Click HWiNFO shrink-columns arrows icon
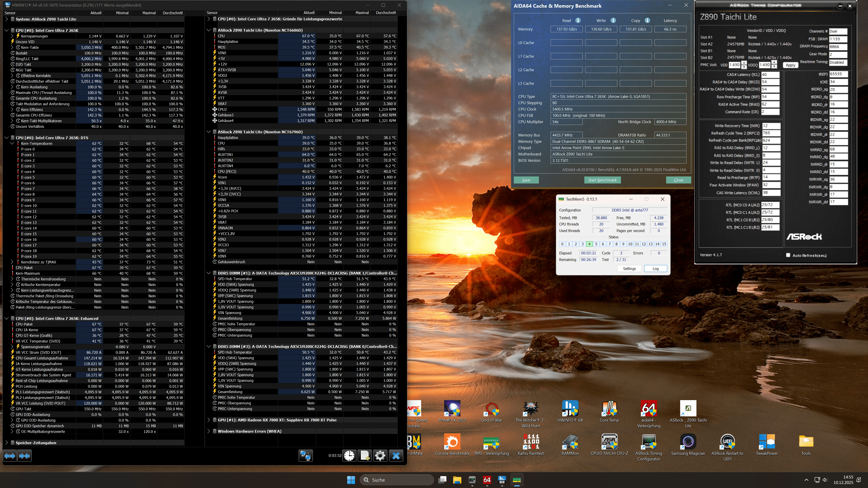868x488 pixels. 25,456
